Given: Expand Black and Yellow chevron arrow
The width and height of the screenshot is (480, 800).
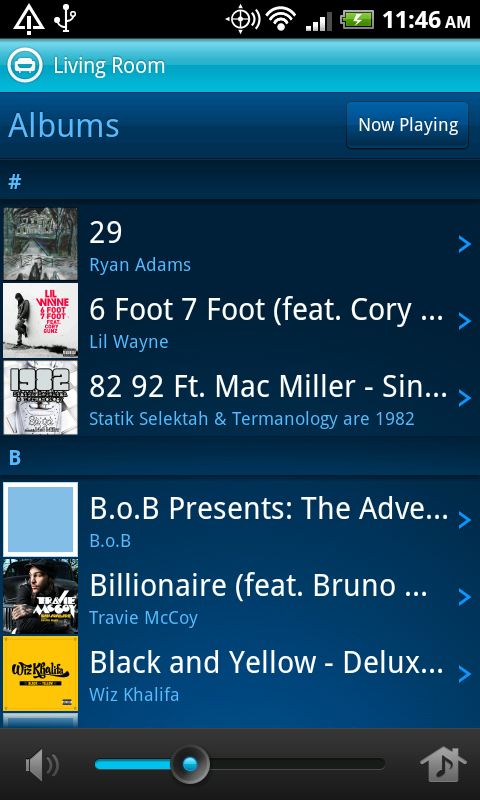Looking at the screenshot, I should [x=464, y=674].
